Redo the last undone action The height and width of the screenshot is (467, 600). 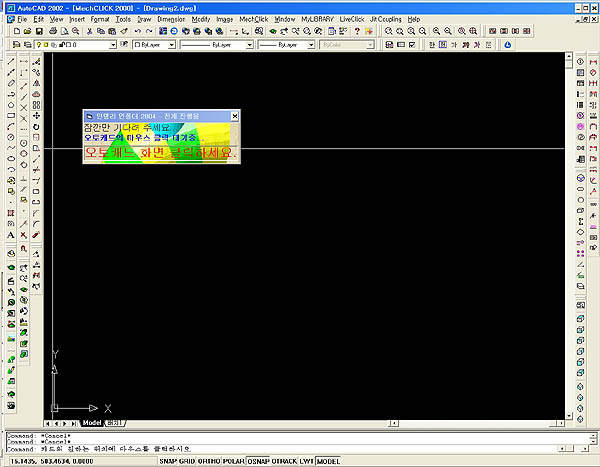[149, 31]
